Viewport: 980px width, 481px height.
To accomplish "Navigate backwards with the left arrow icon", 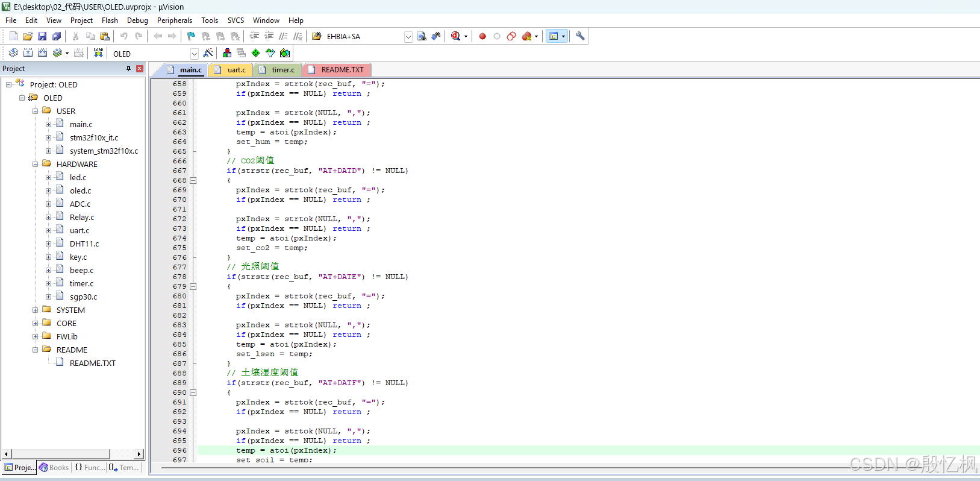I will (158, 36).
